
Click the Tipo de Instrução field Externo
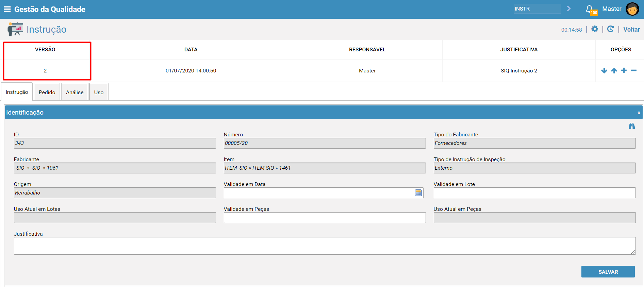[x=534, y=168]
